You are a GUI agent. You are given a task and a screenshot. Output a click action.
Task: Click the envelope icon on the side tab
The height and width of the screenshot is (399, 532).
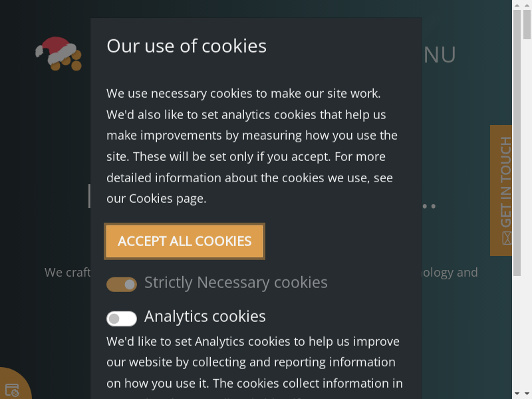tap(507, 238)
